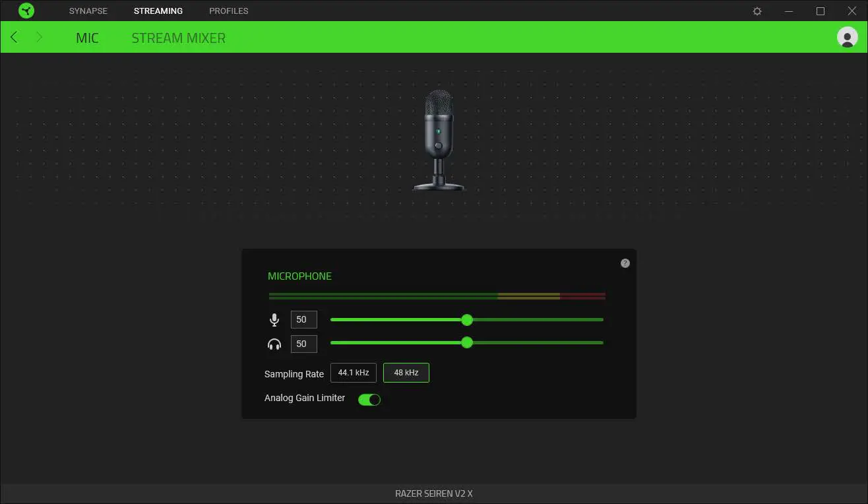
Task: Click the microphone gain value field
Action: 303,319
